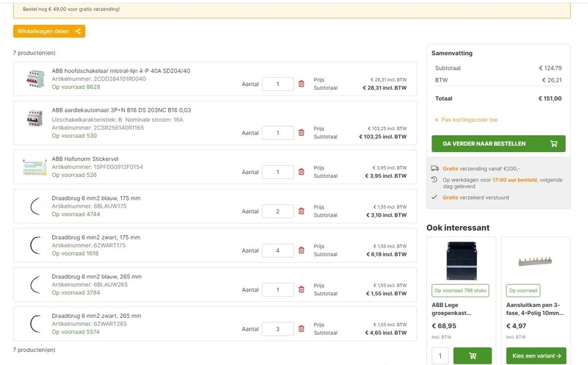
Task: Open ABB Lege groepenkast title
Action: (451, 309)
